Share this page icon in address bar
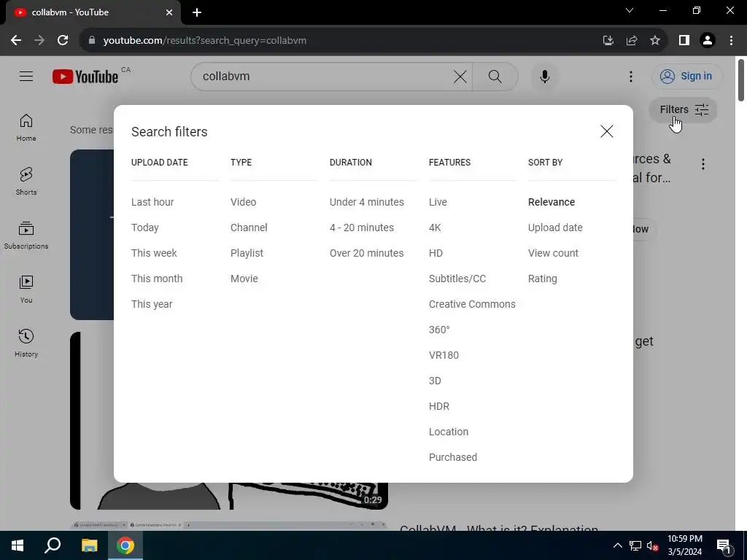747x560 pixels. pyautogui.click(x=632, y=41)
